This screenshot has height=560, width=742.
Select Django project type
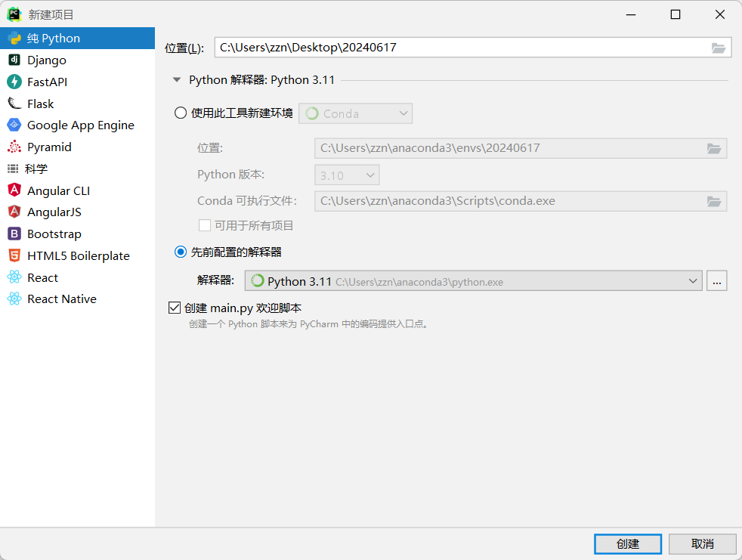(77, 60)
